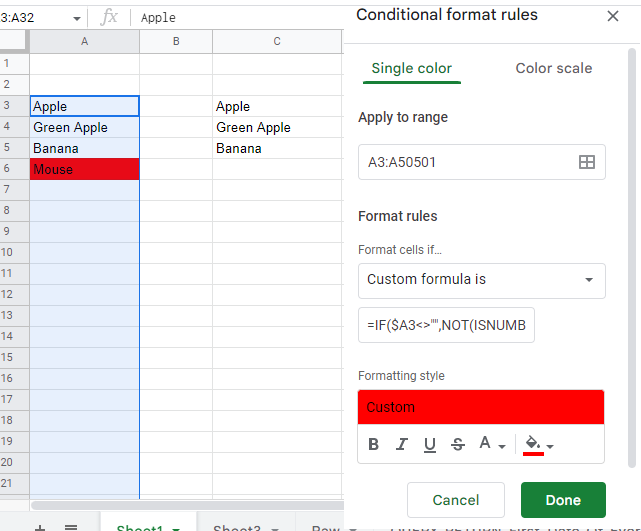
Task: Select column A header
Action: pyautogui.click(x=84, y=41)
